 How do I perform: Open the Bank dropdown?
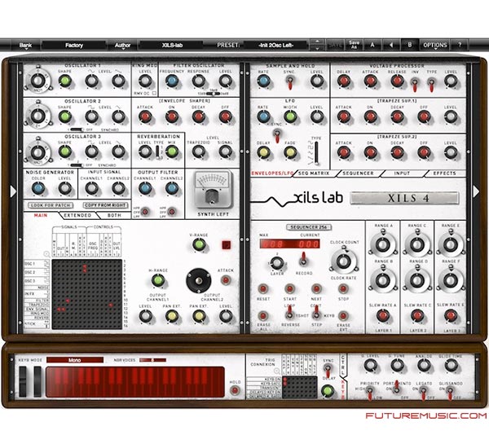pos(25,46)
